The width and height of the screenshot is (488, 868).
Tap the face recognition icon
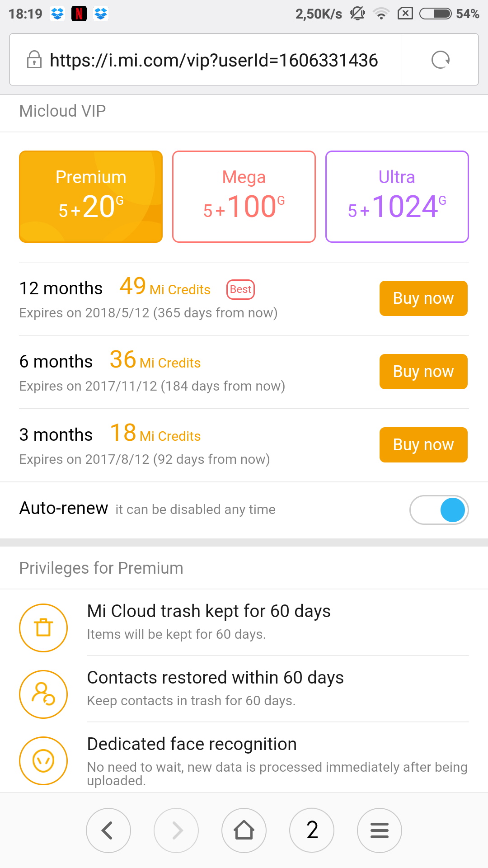click(x=43, y=761)
